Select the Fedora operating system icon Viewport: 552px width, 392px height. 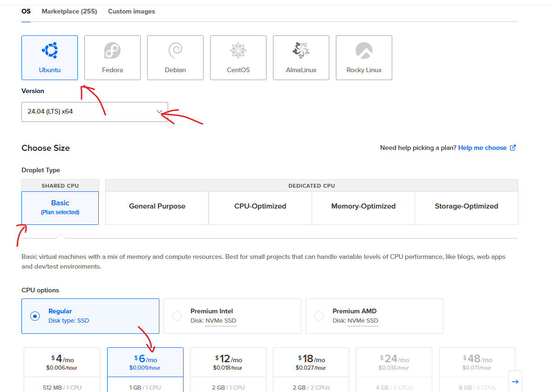tap(112, 57)
